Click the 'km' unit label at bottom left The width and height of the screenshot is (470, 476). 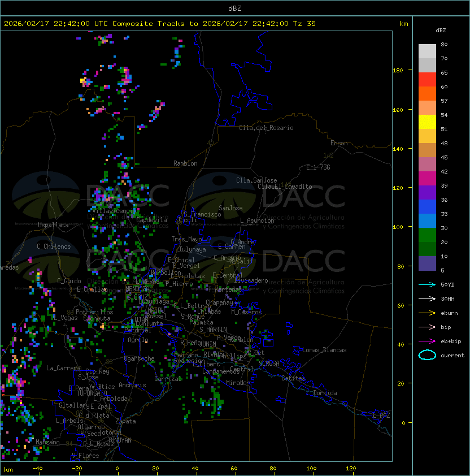[x=8, y=470]
